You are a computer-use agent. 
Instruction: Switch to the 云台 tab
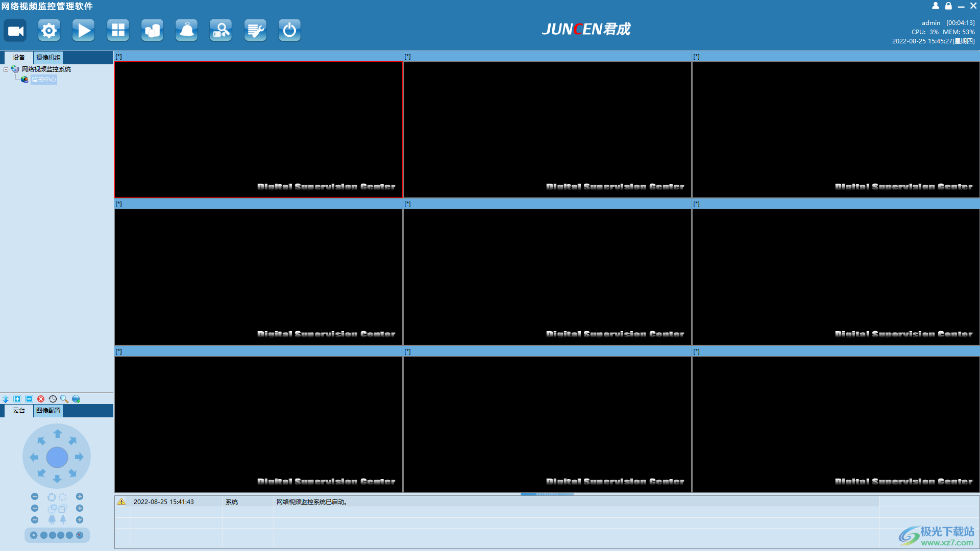(19, 411)
